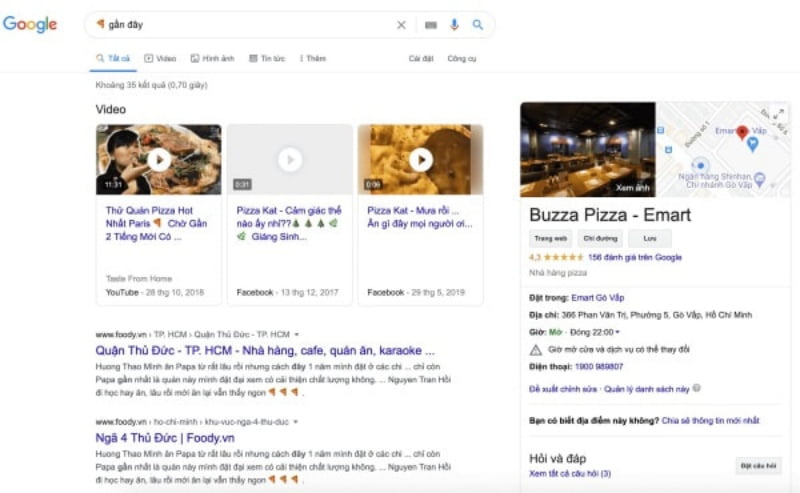Open the Quận Thủ Đức - TP. HCM result link
The width and height of the screenshot is (800, 493).
(x=265, y=351)
